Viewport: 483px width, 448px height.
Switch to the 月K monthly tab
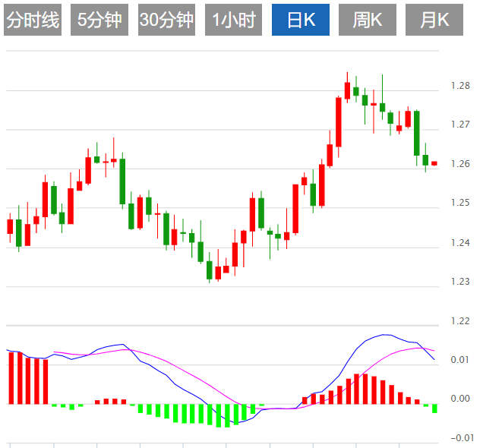pyautogui.click(x=434, y=20)
